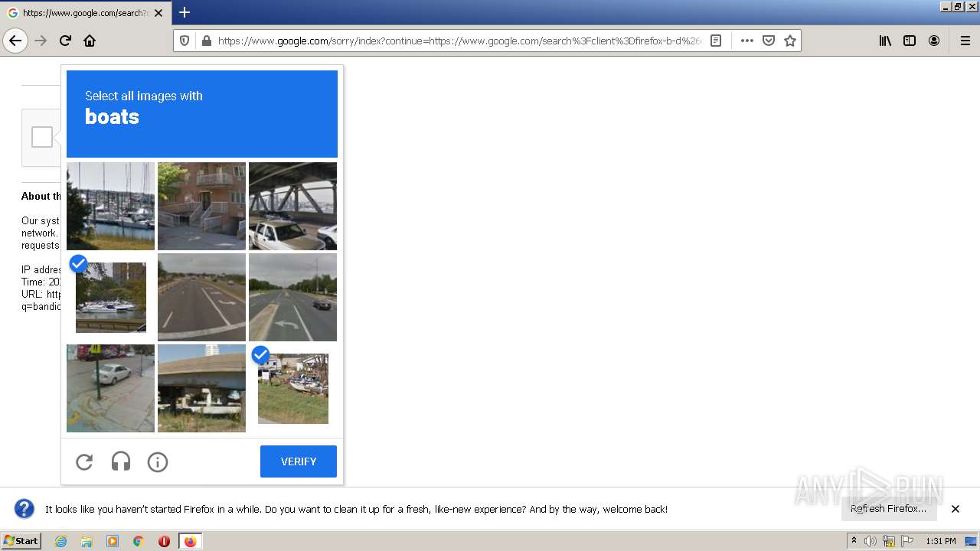
Task: Open captcha help info icon
Action: tap(158, 461)
